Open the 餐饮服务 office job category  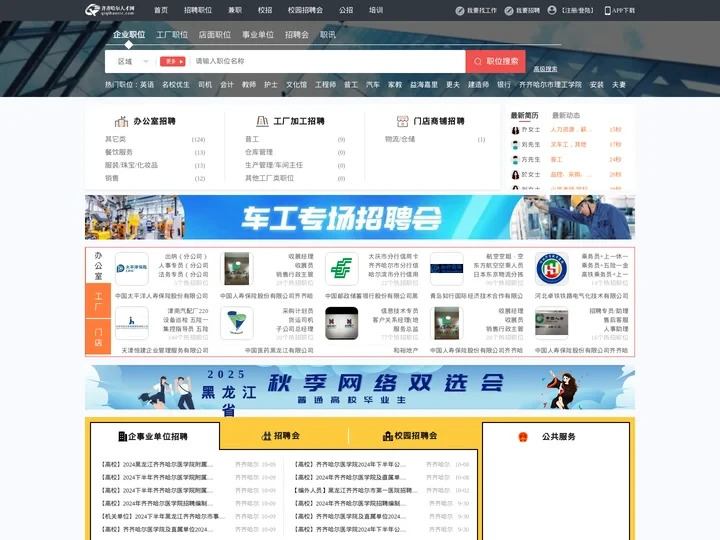(119, 152)
